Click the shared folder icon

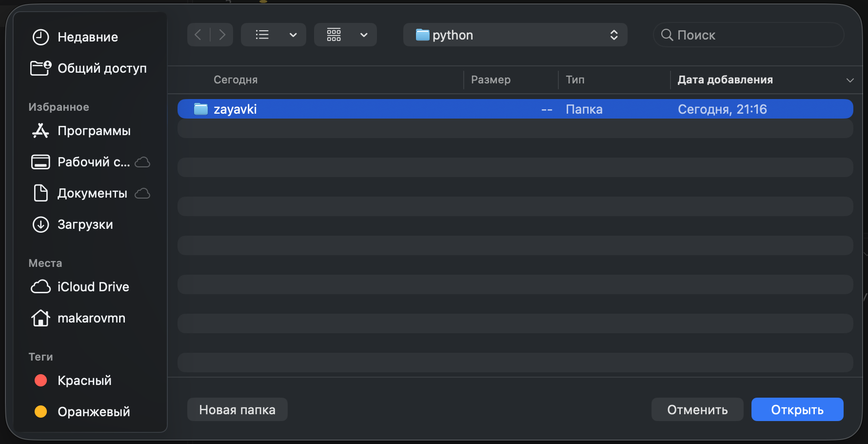coord(40,68)
